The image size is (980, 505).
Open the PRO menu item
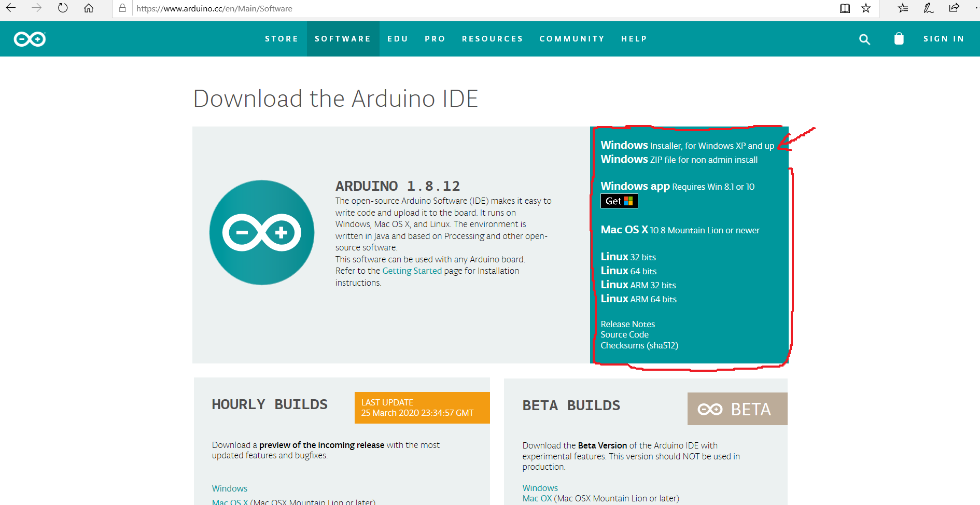(435, 39)
